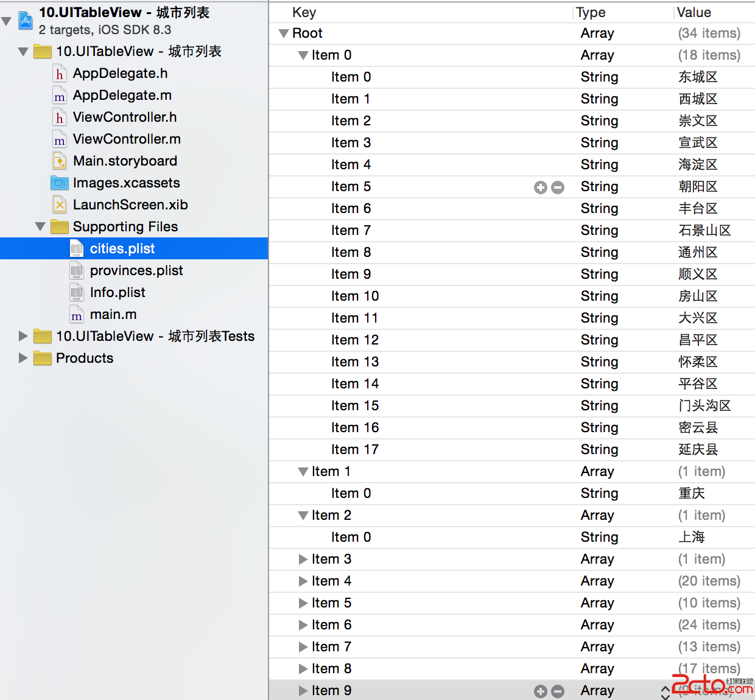755x700 pixels.
Task: Select provinces.plist in the navigator
Action: tap(136, 271)
